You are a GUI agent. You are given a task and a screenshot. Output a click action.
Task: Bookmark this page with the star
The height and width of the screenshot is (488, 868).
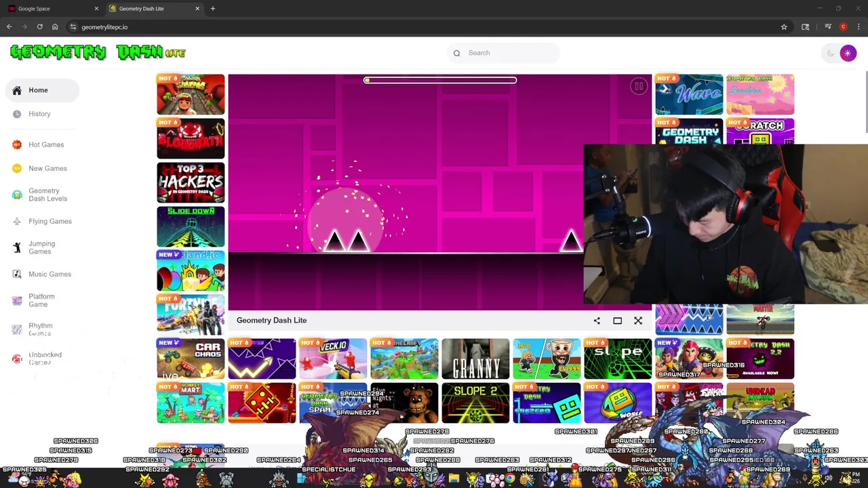pyautogui.click(x=784, y=27)
